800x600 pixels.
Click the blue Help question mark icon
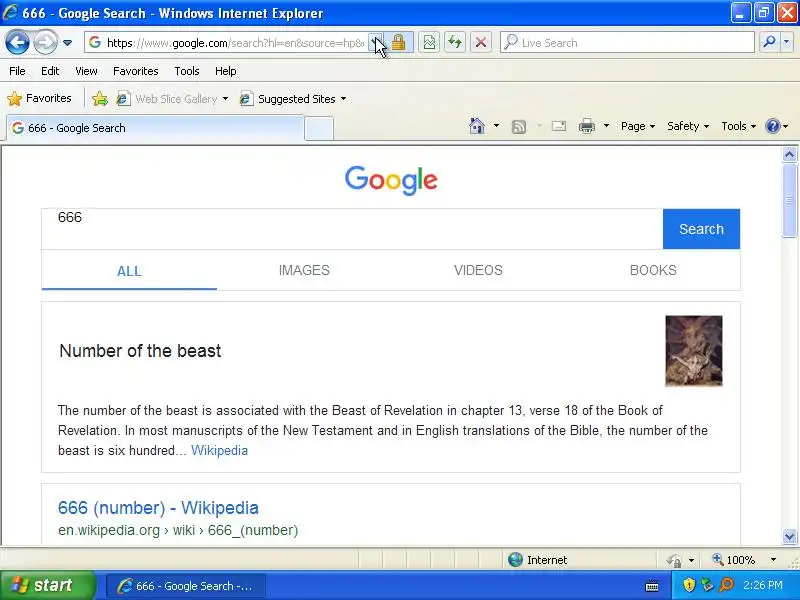pos(773,126)
